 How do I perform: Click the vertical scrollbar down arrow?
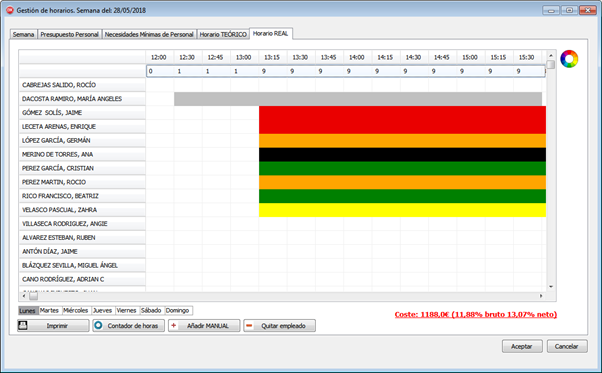tap(551, 286)
